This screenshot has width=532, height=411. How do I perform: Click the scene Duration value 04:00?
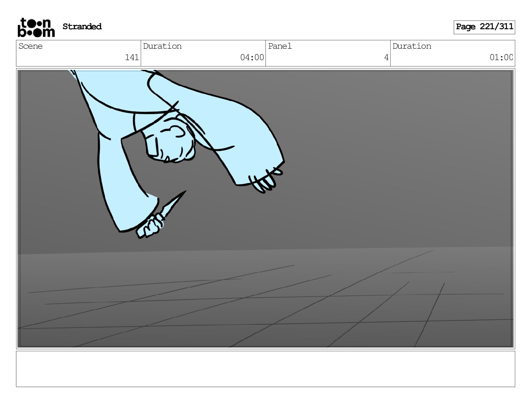[x=252, y=57]
